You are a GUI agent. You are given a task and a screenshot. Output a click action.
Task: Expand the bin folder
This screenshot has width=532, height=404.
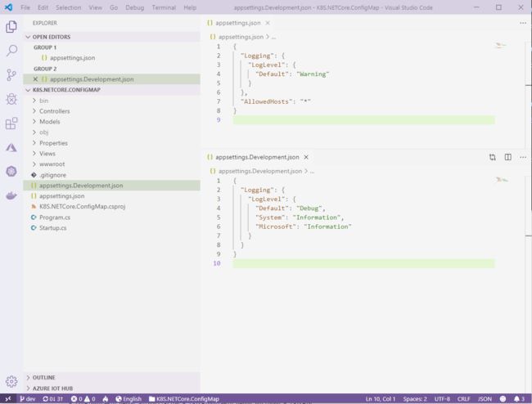112,101
